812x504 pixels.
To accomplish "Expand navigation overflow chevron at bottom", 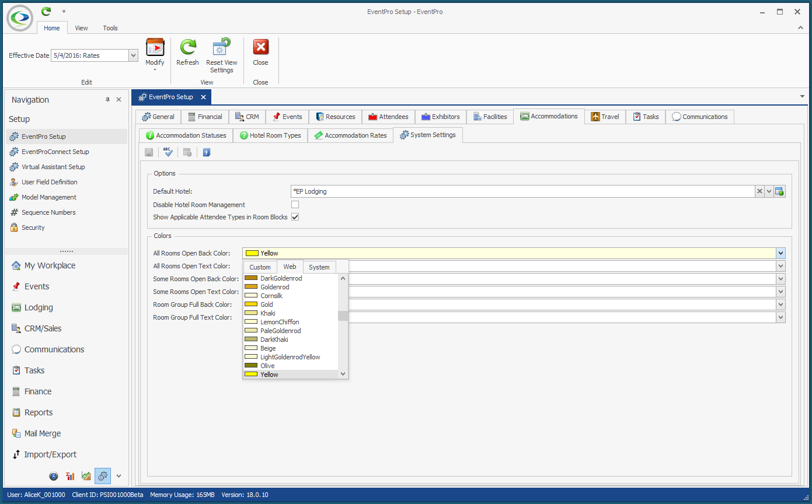I will coord(119,476).
